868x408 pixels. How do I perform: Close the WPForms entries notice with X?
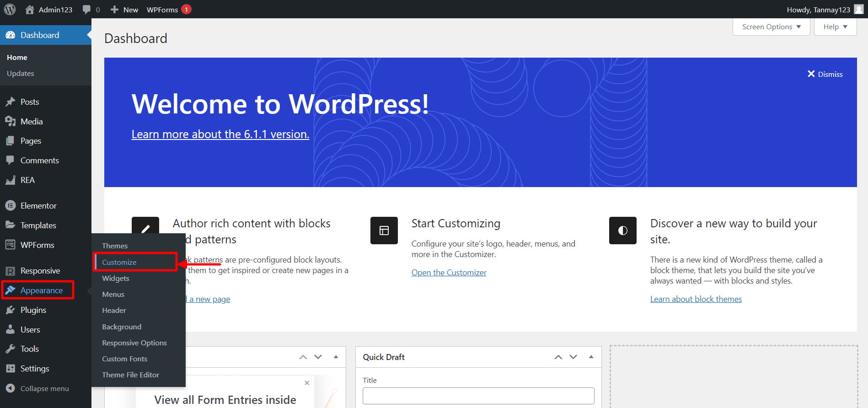[307, 383]
